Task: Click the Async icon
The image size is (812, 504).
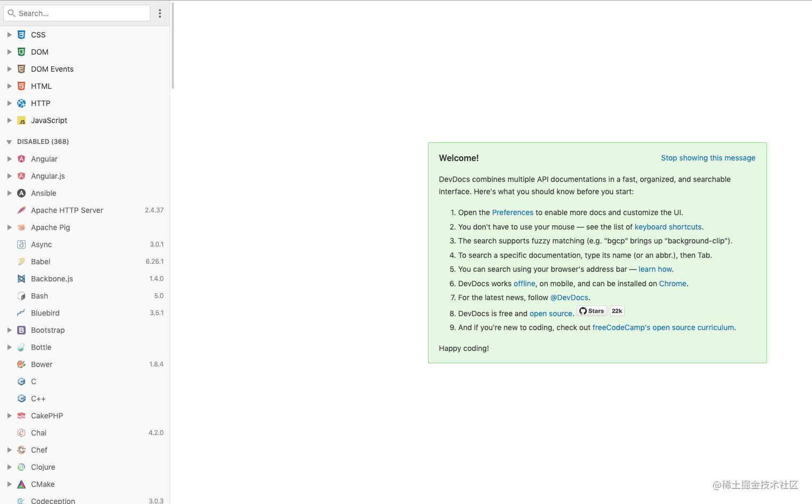Action: [x=21, y=245]
